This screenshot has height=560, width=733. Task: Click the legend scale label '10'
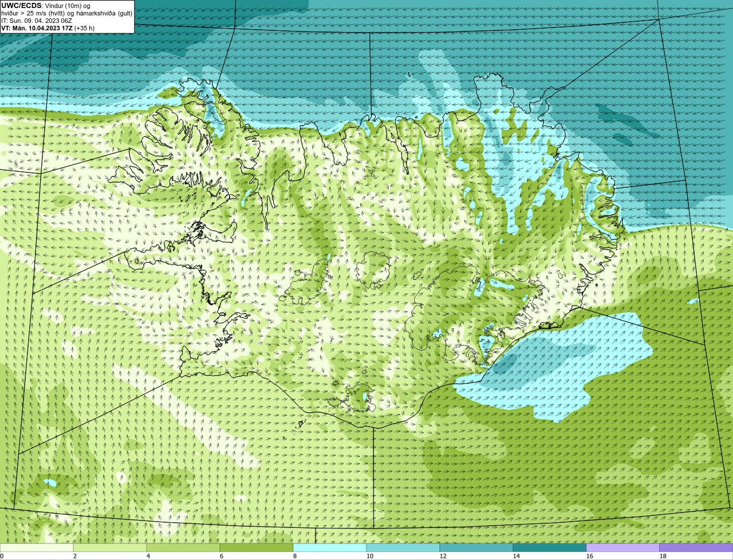(370, 556)
